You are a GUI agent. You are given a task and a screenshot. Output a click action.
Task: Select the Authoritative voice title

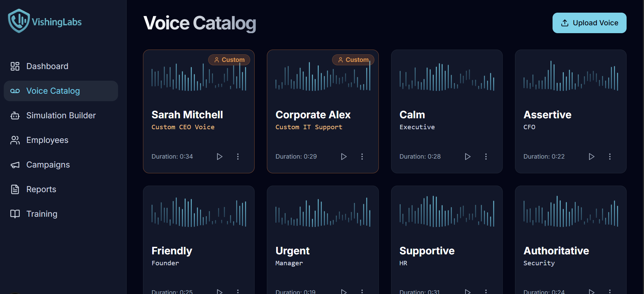tap(556, 251)
